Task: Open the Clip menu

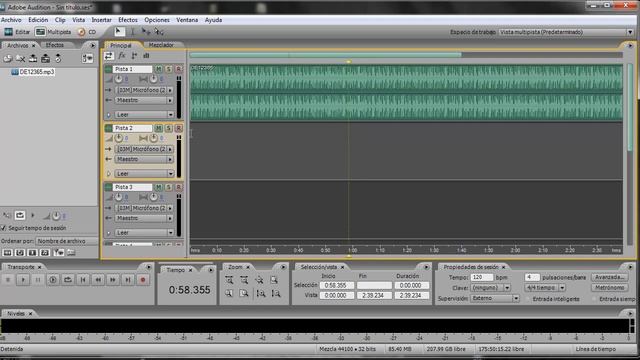Action: [60, 20]
